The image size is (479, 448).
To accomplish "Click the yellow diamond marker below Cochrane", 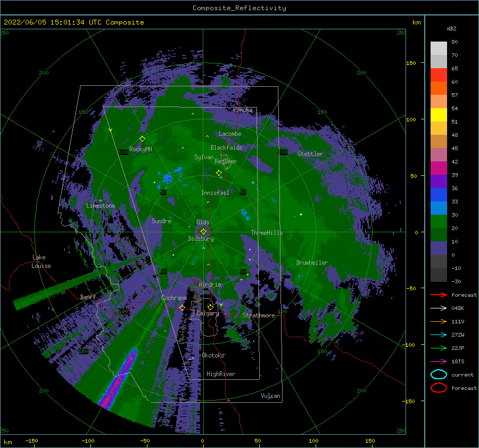I will click(x=182, y=307).
